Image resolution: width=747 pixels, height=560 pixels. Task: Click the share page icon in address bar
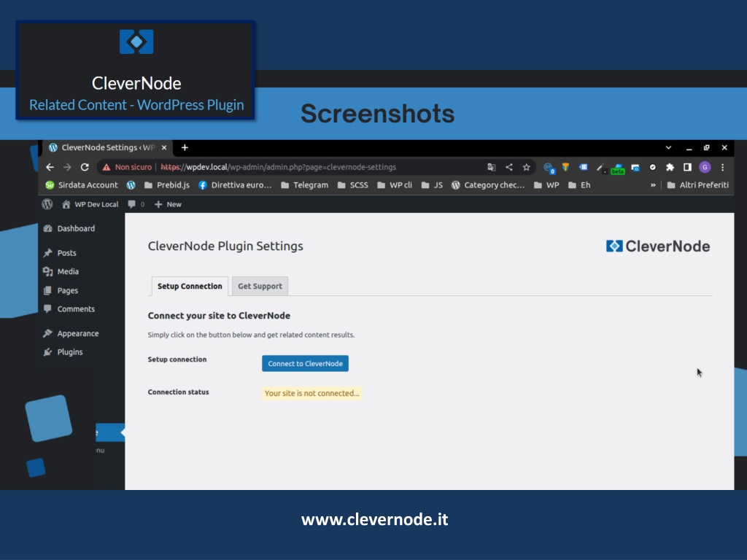(x=508, y=167)
